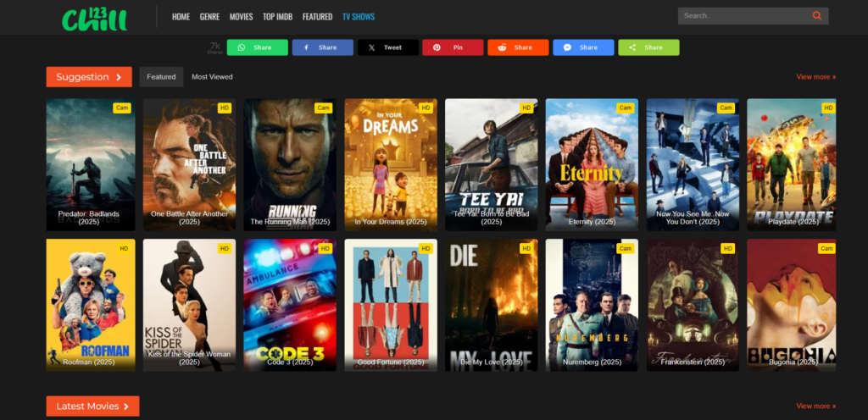The width and height of the screenshot is (868, 420).
Task: Click the Cam badge on Predator: Badlands
Action: click(122, 108)
